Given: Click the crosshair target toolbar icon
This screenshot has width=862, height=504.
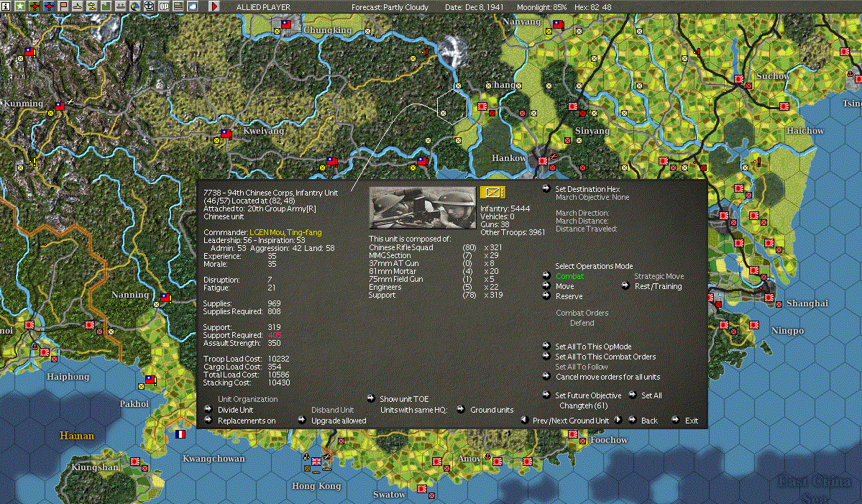Looking at the screenshot, I should point(149,6).
